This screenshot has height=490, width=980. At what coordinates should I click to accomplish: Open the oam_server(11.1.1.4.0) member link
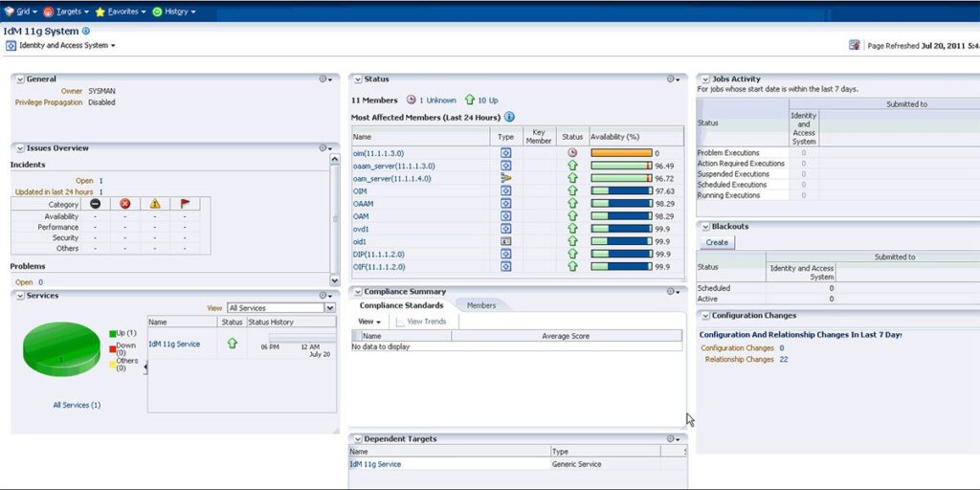[391, 179]
